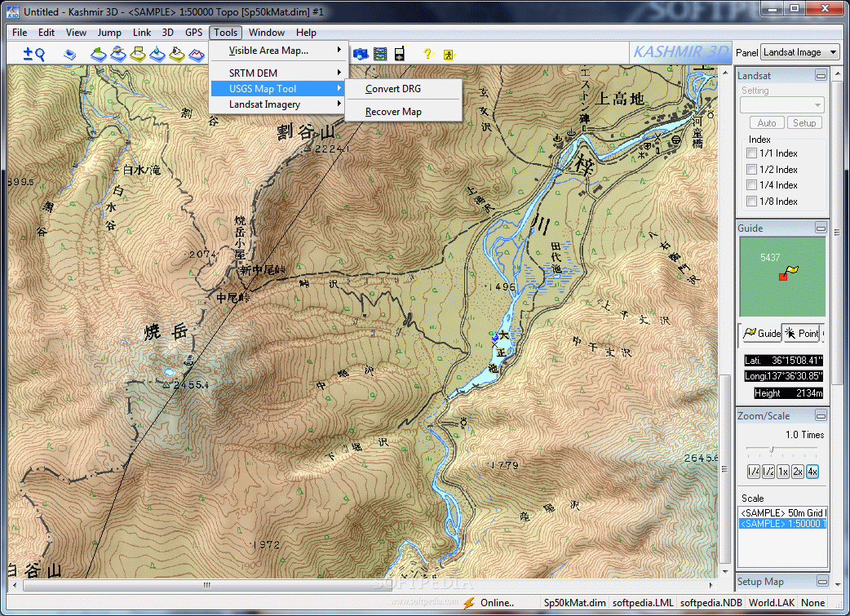Viewport: 850px width, 616px height.
Task: Click 'World.LAK' in the status bar
Action: (772, 602)
